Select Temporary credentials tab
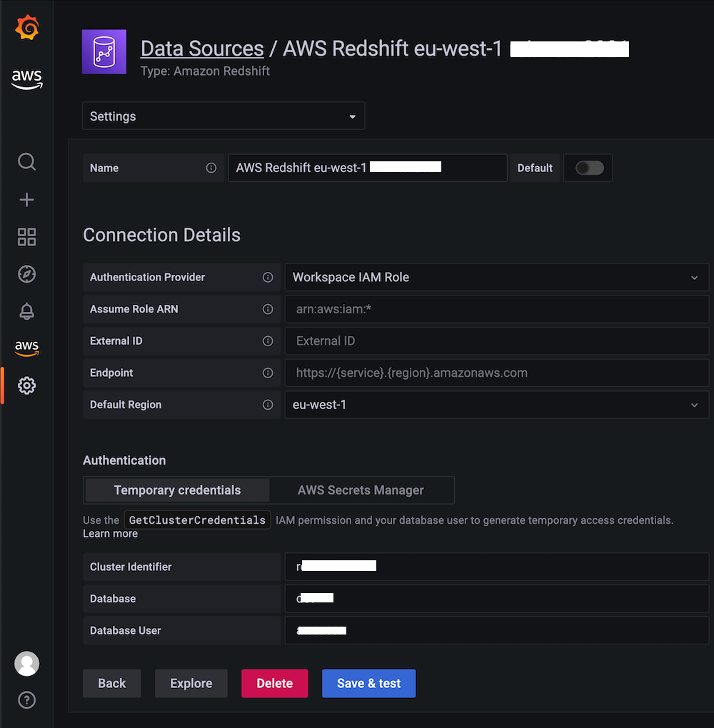This screenshot has width=714, height=728. pos(177,490)
